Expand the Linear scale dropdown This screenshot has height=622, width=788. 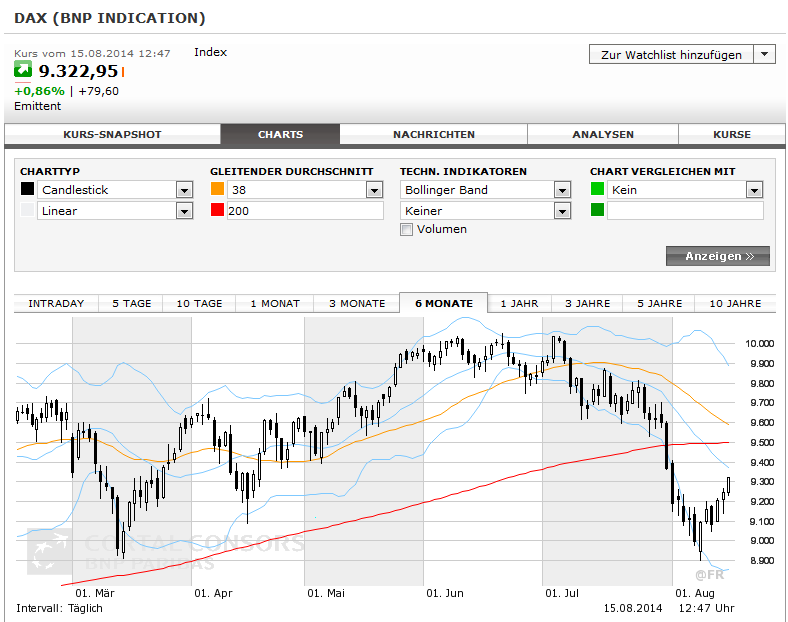184,211
